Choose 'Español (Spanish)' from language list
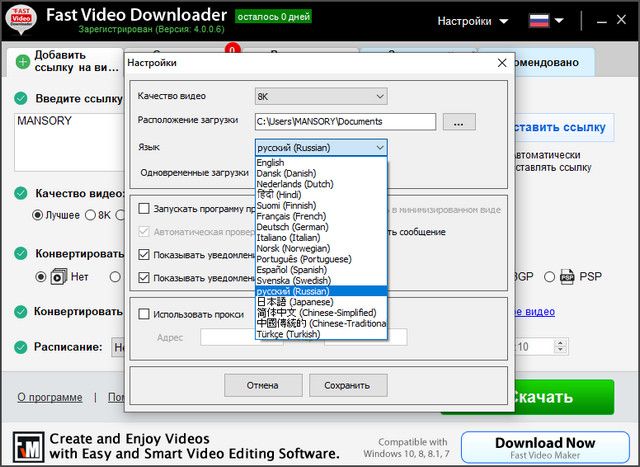640x467 pixels. 321,270
